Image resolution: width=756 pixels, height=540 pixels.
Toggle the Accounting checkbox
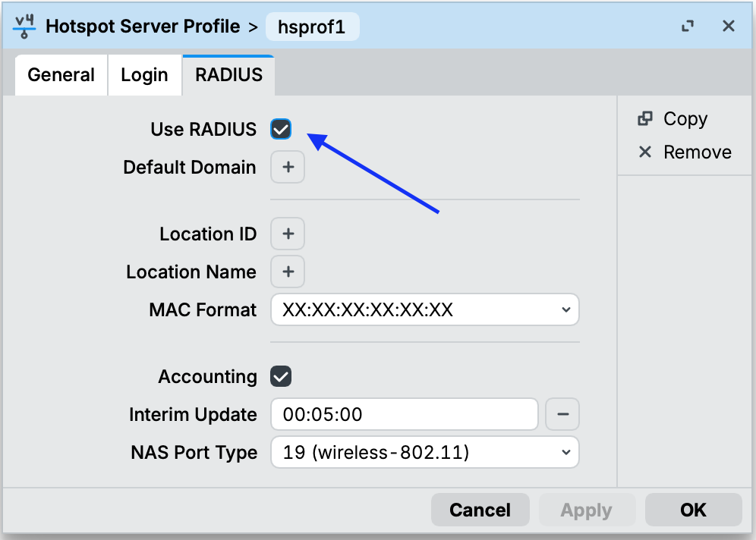[281, 376]
